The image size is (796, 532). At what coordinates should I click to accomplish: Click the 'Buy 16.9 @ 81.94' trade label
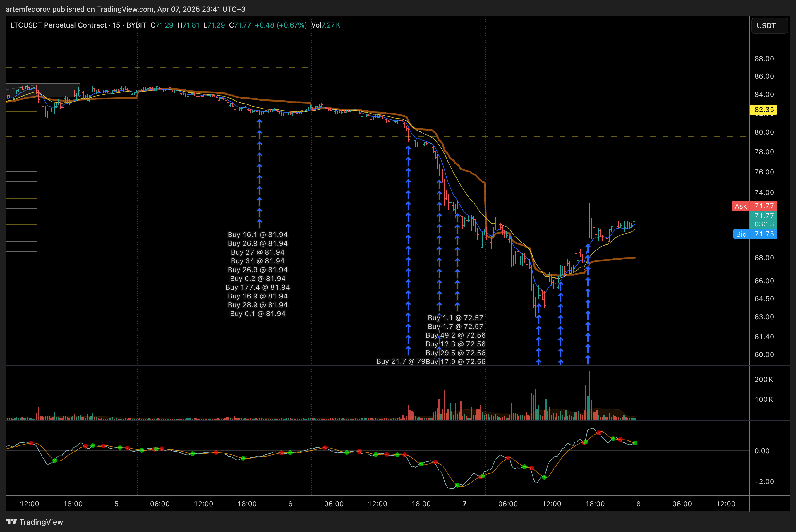[258, 296]
